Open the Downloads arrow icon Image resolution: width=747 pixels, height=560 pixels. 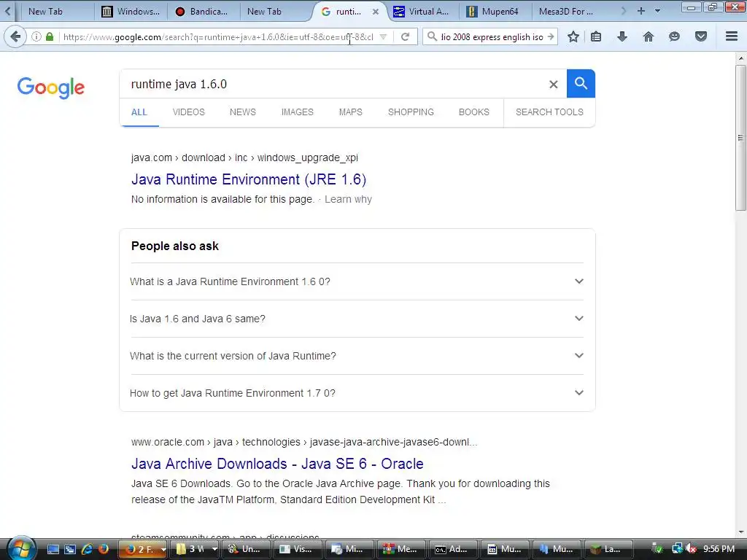coord(622,36)
